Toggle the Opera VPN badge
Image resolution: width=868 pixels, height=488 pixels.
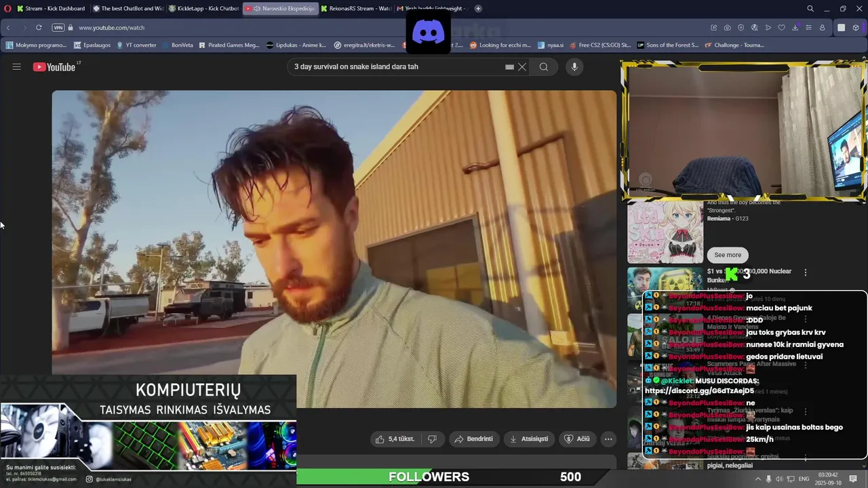[58, 28]
